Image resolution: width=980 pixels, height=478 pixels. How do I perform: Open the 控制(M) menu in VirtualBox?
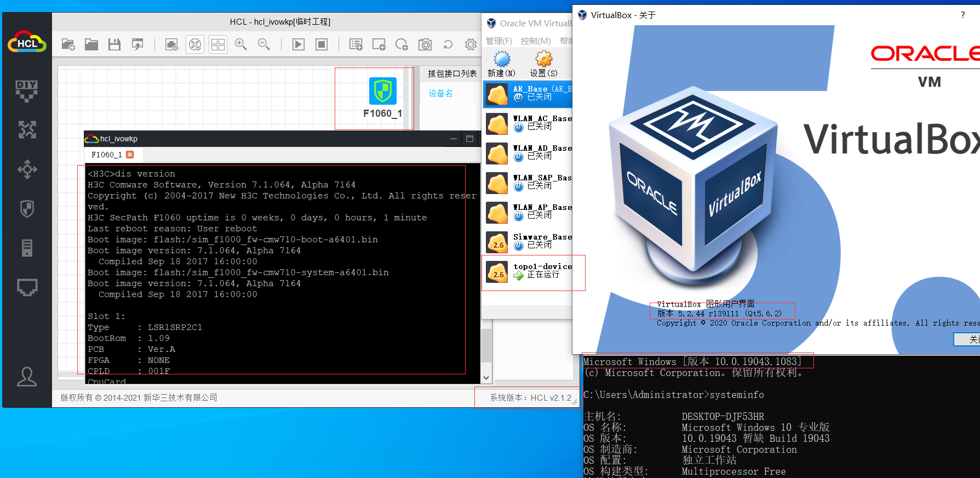tap(535, 41)
